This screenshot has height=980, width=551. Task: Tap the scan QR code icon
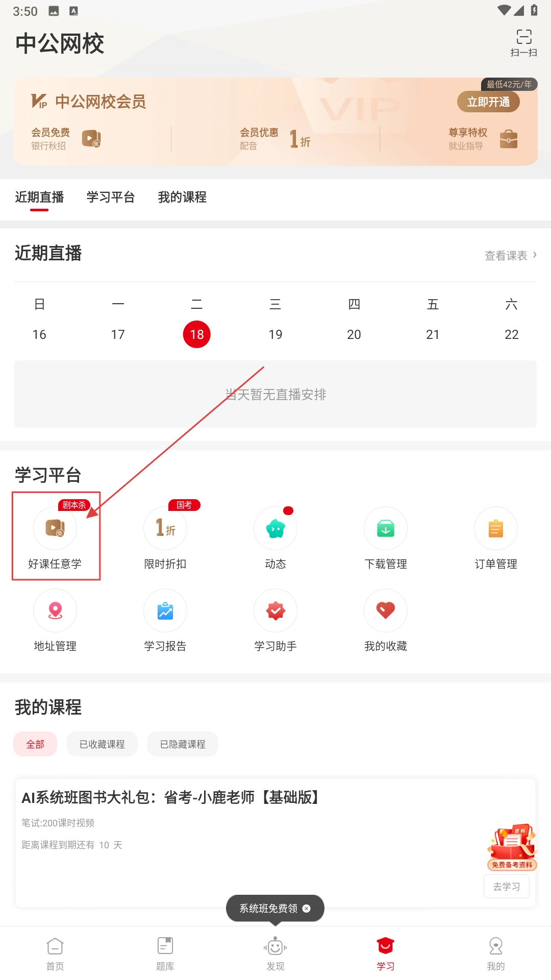(x=523, y=42)
